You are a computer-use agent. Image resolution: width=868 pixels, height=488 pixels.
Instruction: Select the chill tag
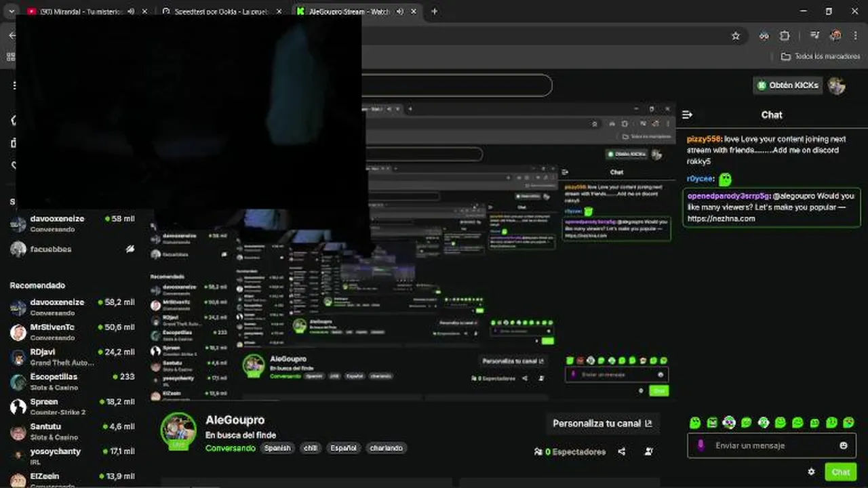pyautogui.click(x=311, y=448)
